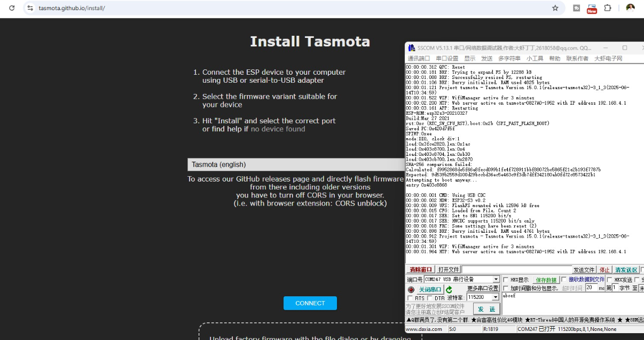Enable the DTR checkbox

tap(430, 298)
